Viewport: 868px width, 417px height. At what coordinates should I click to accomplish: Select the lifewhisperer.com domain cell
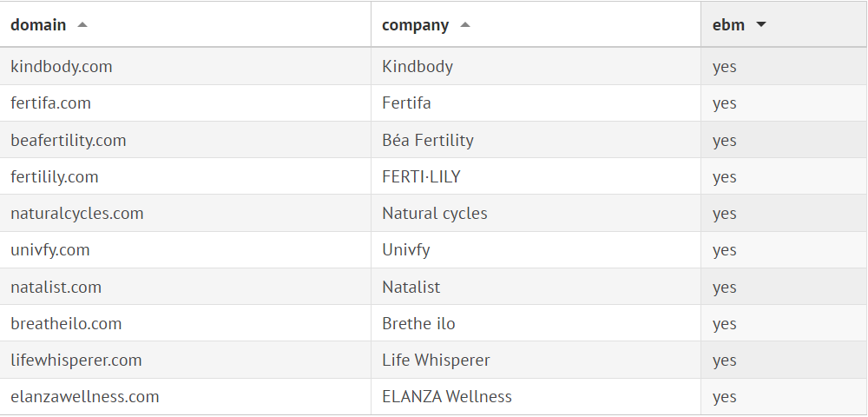pos(76,361)
